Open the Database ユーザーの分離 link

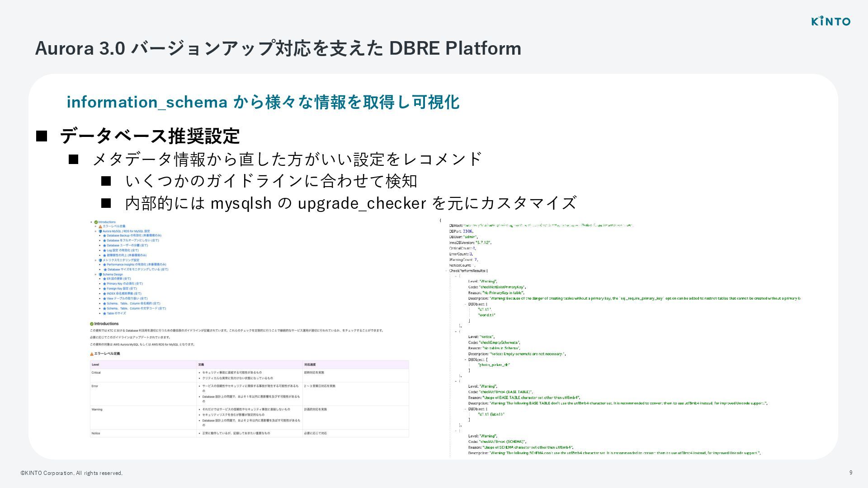127,245
